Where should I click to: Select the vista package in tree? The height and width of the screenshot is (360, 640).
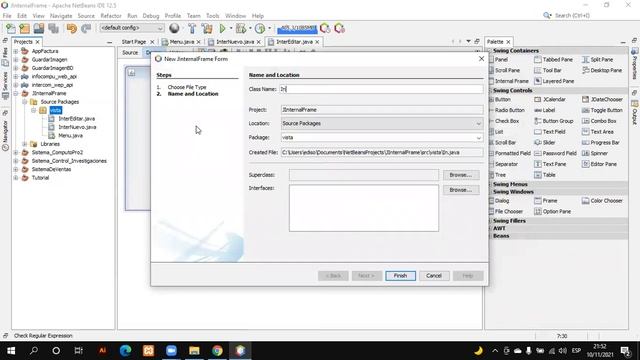56,110
